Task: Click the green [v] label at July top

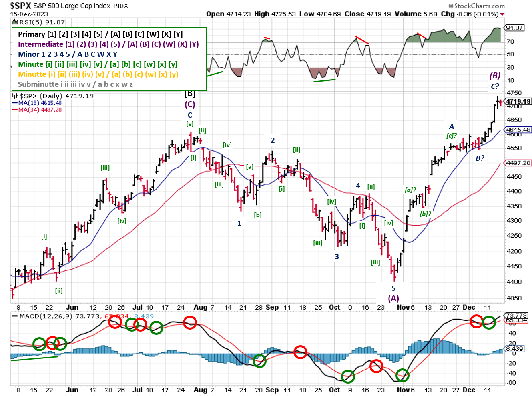Action: [x=190, y=124]
